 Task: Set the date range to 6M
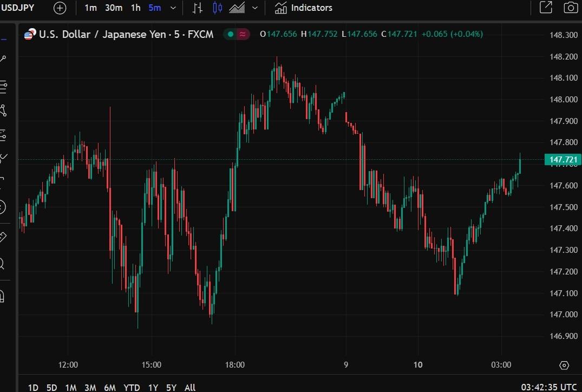pyautogui.click(x=110, y=388)
